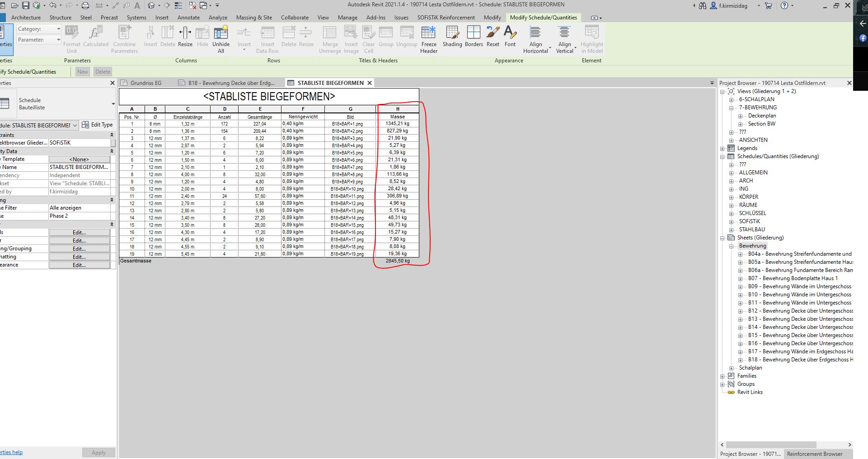Click the Insert Image tool
Image resolution: width=868 pixels, height=459 pixels.
[x=351, y=38]
